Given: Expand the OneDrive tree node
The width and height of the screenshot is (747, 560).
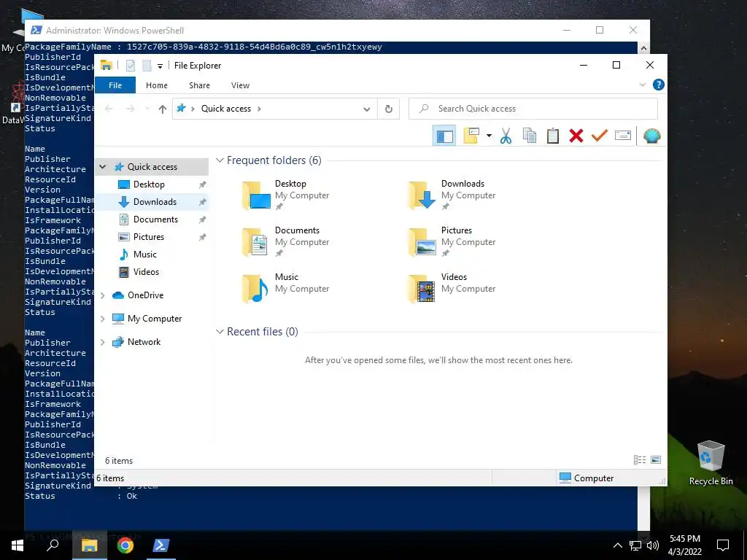Looking at the screenshot, I should [x=102, y=295].
